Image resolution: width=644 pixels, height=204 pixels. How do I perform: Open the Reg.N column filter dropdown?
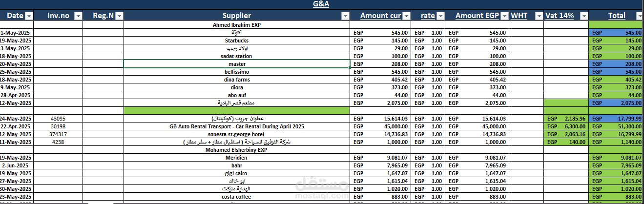(x=119, y=16)
